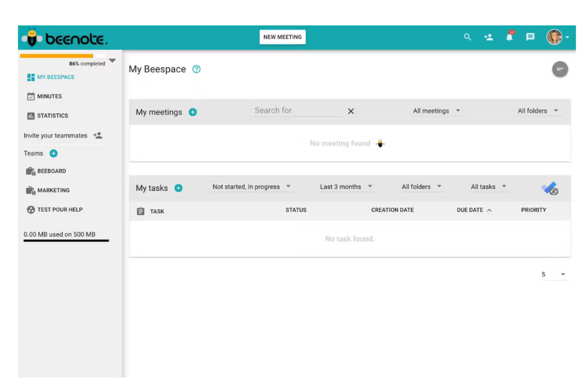Open STATISTICS in the sidebar
The height and width of the screenshot is (392, 588).
53,116
